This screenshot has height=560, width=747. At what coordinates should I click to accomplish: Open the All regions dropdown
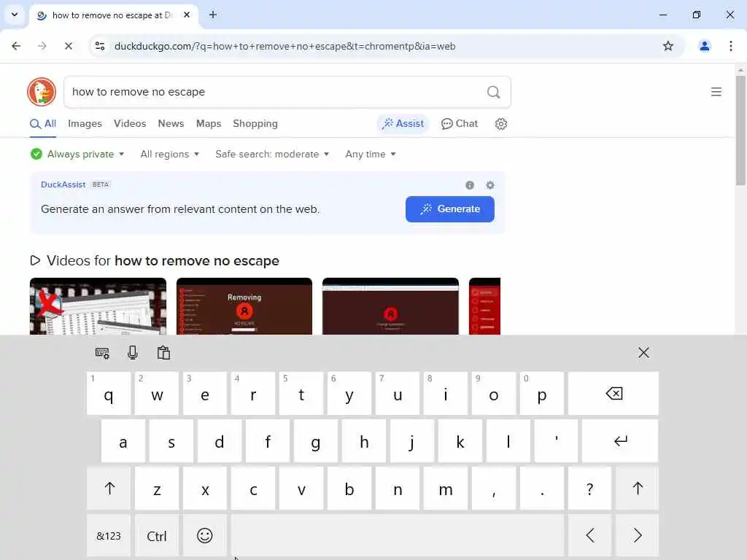click(169, 155)
